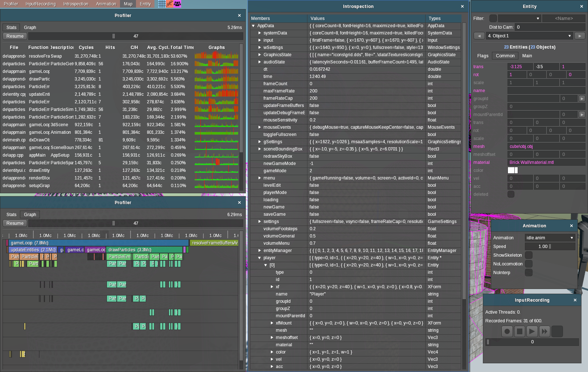Enable the NoLocomotion checkbox

coord(529,264)
